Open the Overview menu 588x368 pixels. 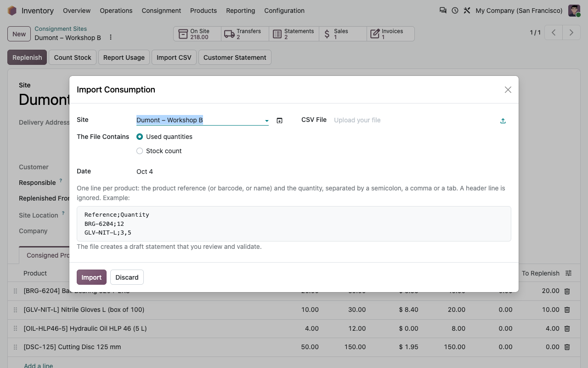pos(77,11)
